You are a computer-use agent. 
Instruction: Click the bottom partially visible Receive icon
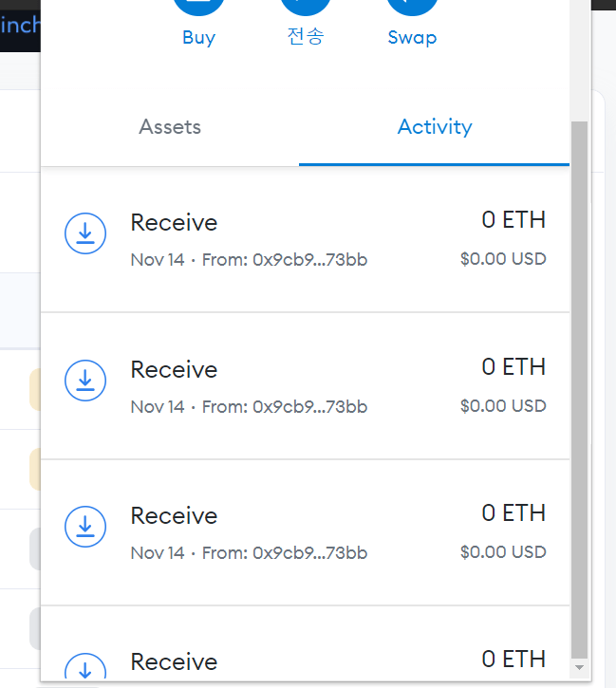85,668
